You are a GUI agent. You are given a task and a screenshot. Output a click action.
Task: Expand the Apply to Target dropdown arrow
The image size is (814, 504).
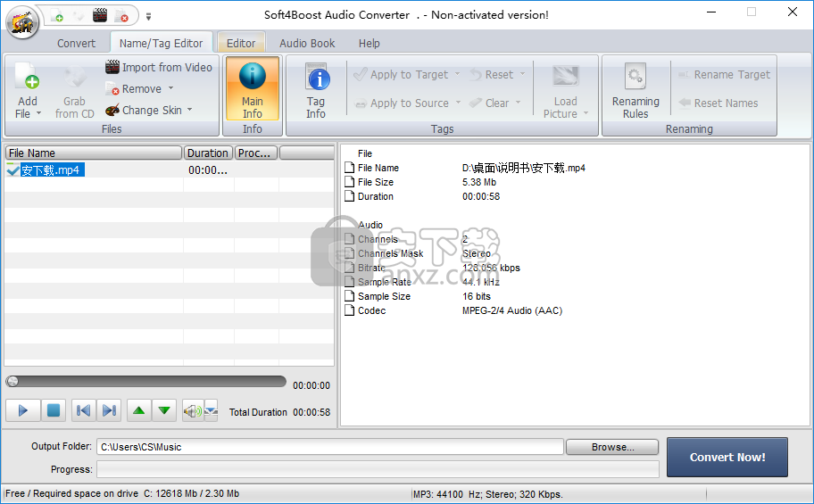(x=457, y=74)
